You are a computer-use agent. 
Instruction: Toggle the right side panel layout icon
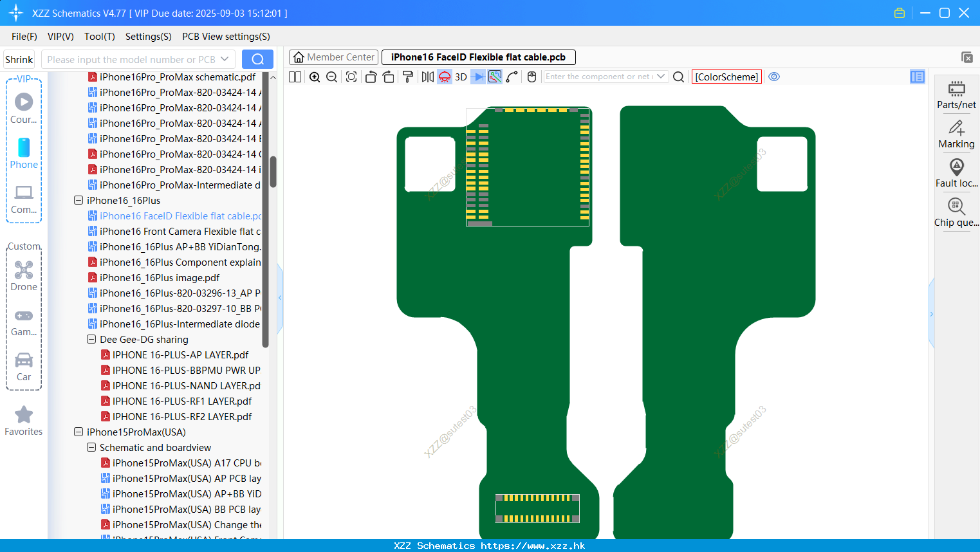pyautogui.click(x=918, y=77)
